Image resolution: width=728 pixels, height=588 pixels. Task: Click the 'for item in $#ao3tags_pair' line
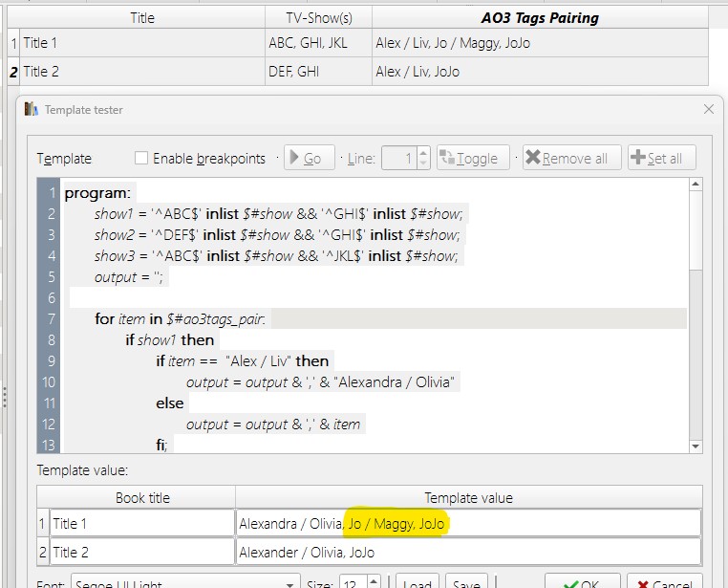pos(180,318)
